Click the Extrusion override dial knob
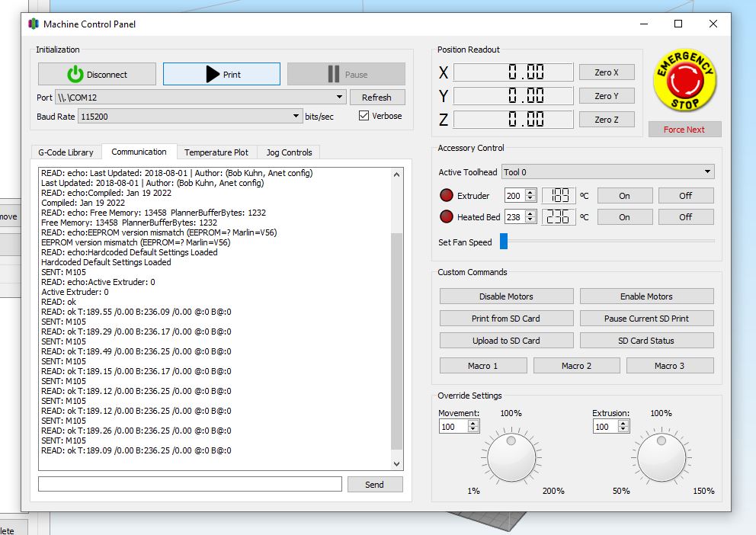The width and height of the screenshot is (756, 535). [x=661, y=457]
